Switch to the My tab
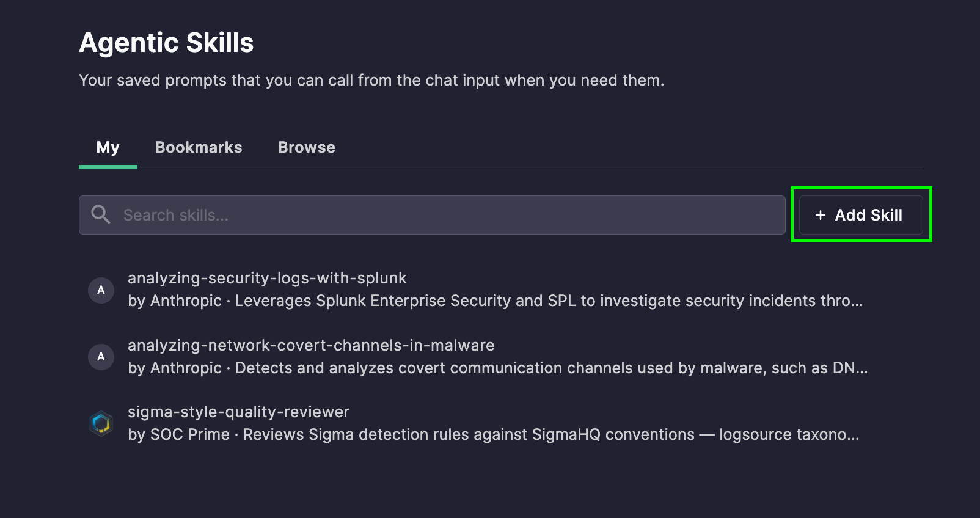 [108, 147]
